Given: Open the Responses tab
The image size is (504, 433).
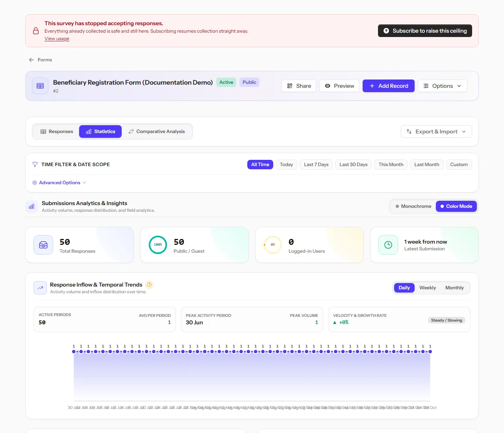Looking at the screenshot, I should [x=57, y=131].
